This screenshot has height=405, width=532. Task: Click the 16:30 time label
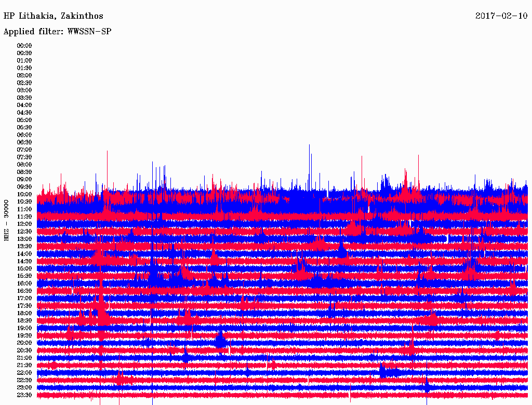point(24,291)
